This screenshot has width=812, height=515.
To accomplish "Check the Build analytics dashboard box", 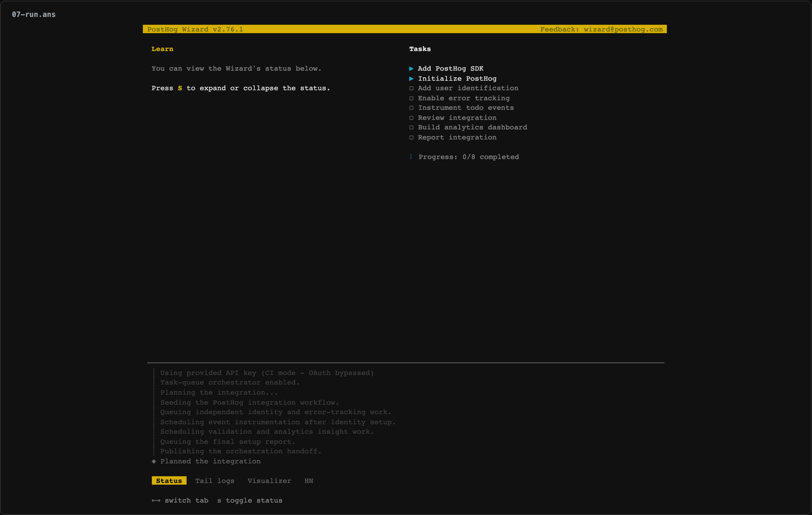I will (x=412, y=128).
